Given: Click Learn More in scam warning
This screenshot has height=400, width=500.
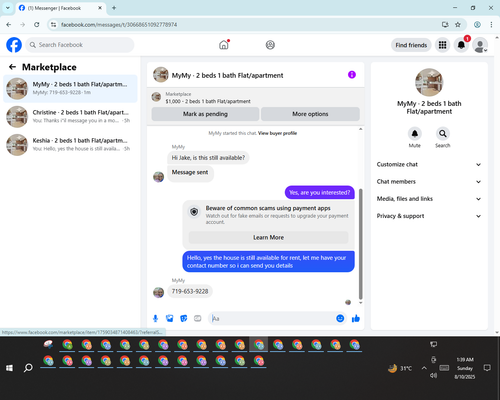Looking at the screenshot, I should [268, 237].
